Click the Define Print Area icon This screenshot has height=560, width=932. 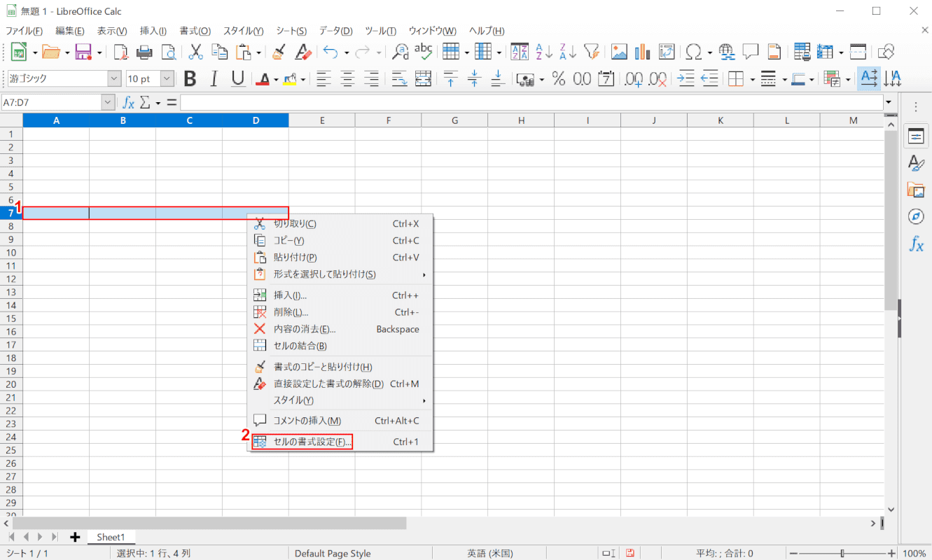pos(802,51)
